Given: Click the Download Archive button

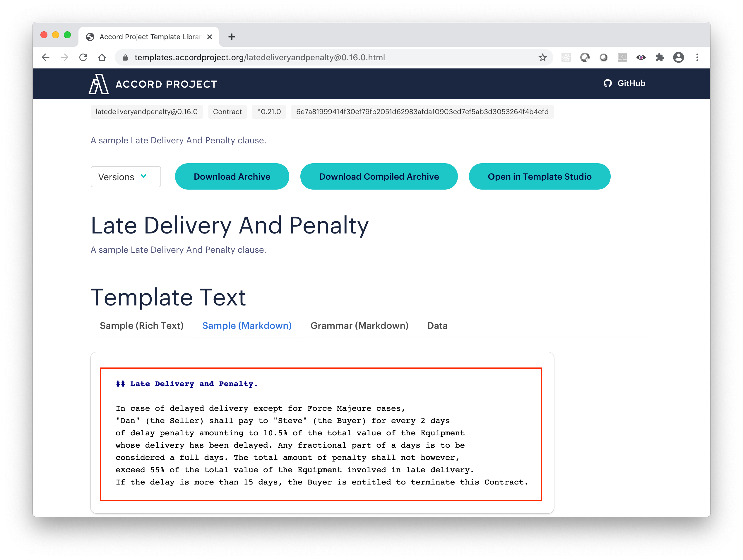Looking at the screenshot, I should click(232, 176).
